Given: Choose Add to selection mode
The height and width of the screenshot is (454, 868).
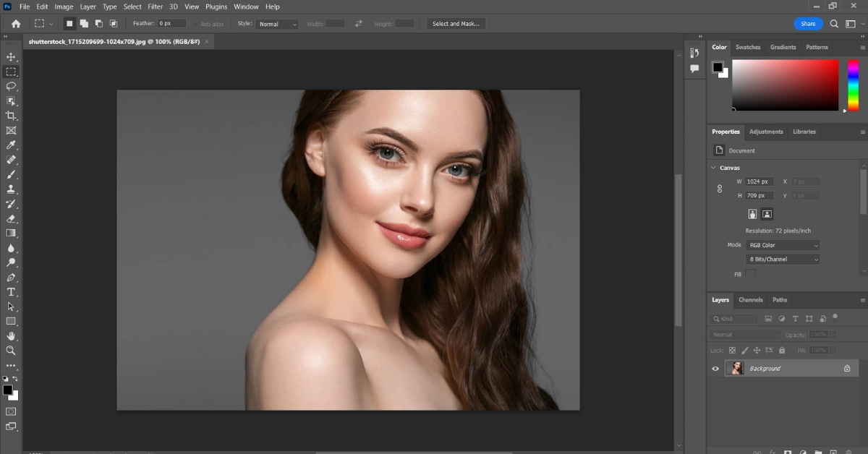Looking at the screenshot, I should click(x=84, y=24).
